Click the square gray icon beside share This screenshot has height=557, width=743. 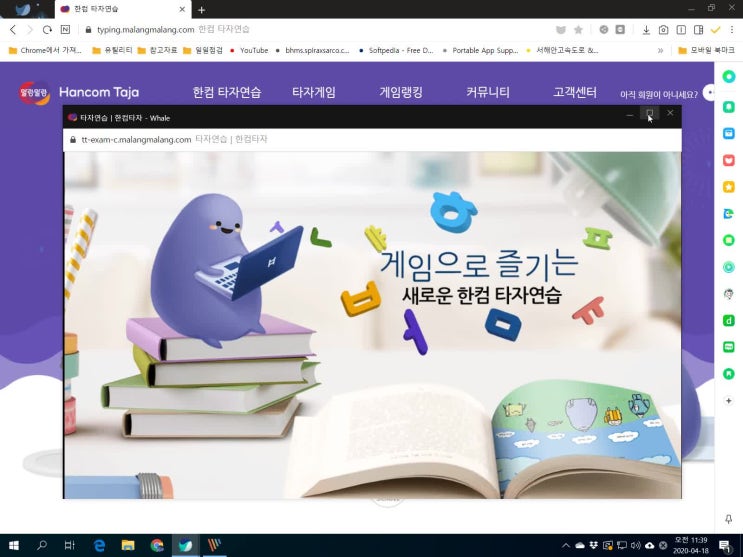click(x=620, y=29)
